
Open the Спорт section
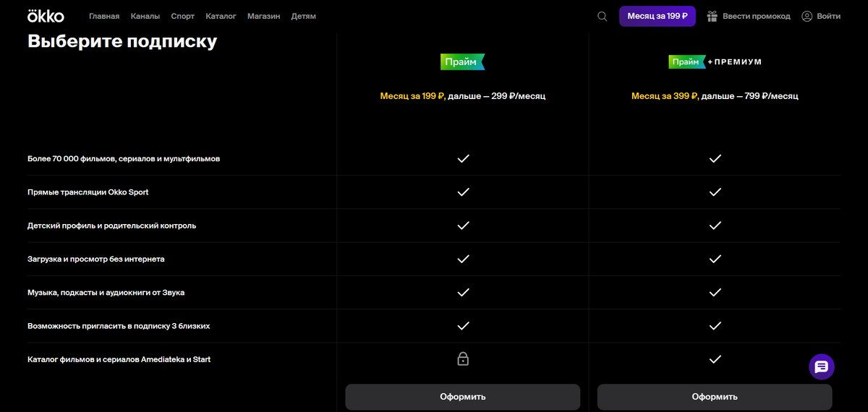click(183, 16)
